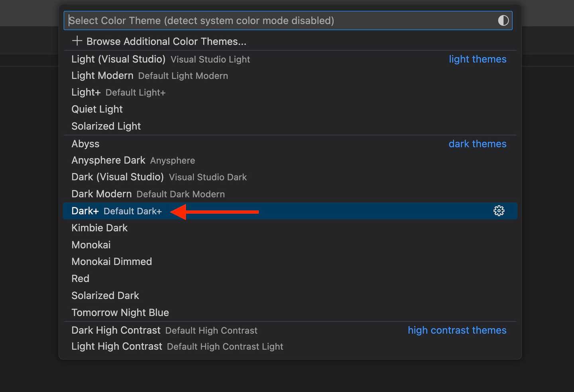Click plus icon beside Browse Additional Themes
Image resolution: width=574 pixels, height=392 pixels.
[77, 41]
